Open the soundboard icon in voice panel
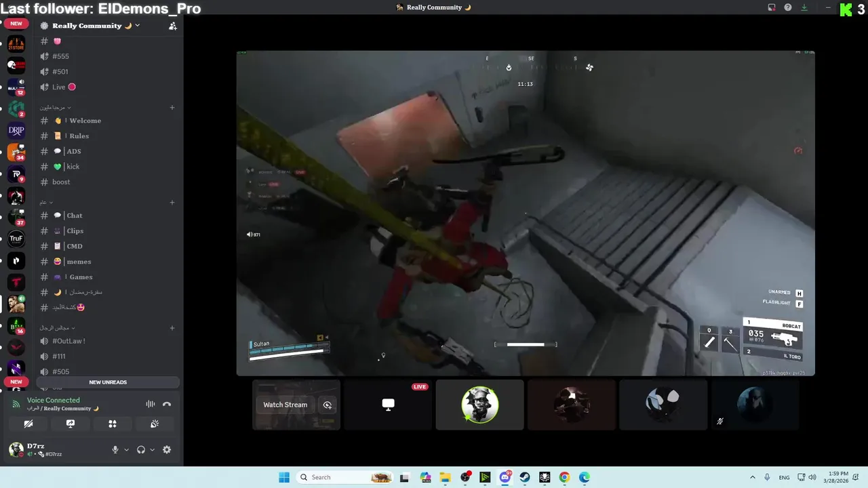Image resolution: width=868 pixels, height=488 pixels. pos(155,424)
